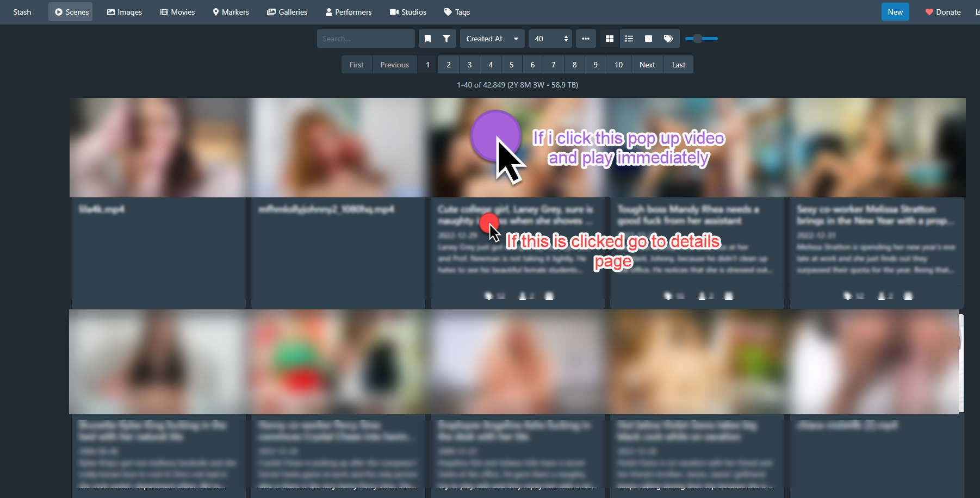The width and height of the screenshot is (980, 498).
Task: Click the 1-40 of 42,849 results count
Action: tap(517, 85)
